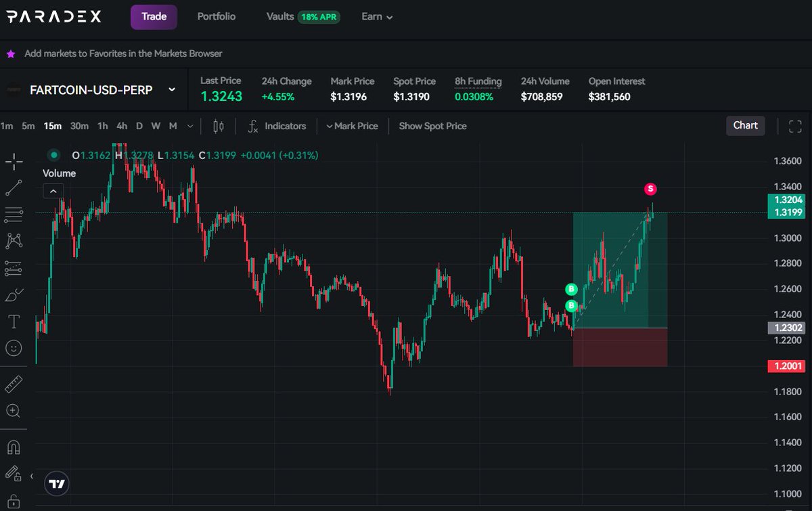This screenshot has width=812, height=511.
Task: Select the crosshair cursor tool
Action: pos(14,161)
